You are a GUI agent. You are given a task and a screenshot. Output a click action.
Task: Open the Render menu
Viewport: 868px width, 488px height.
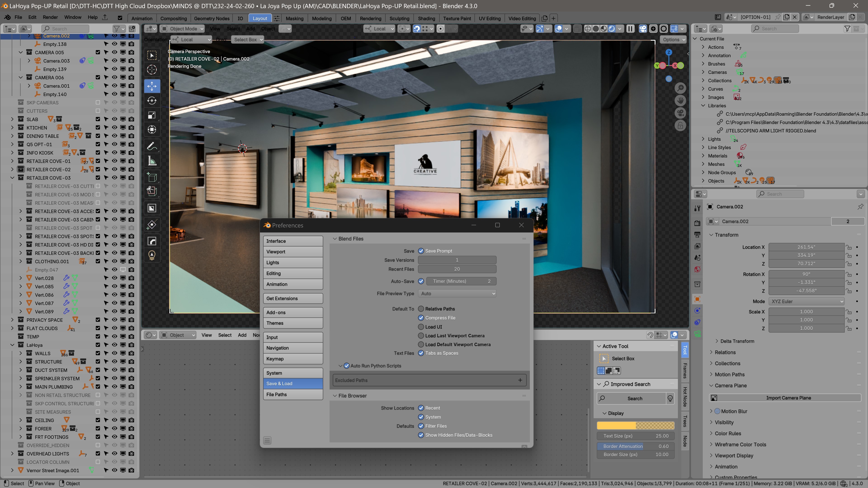pos(50,17)
